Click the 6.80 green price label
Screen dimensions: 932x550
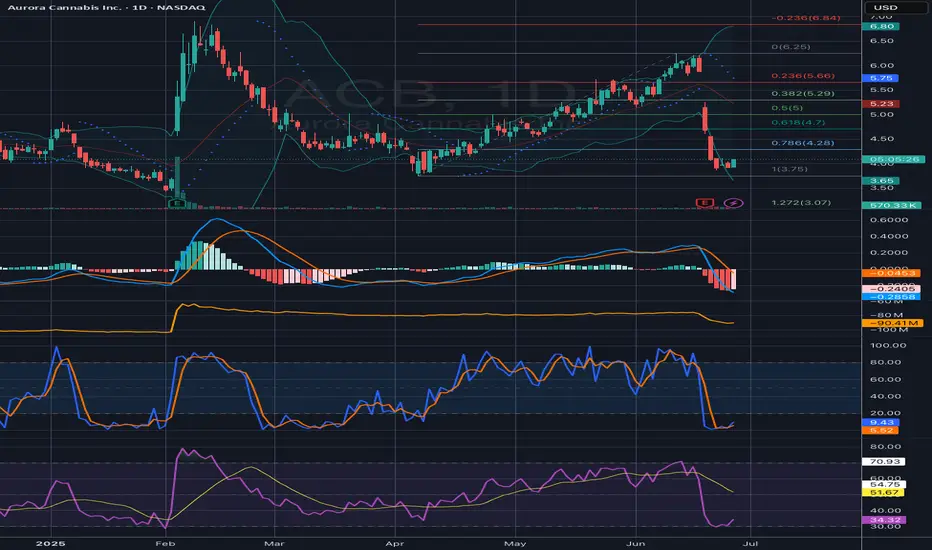click(x=881, y=27)
